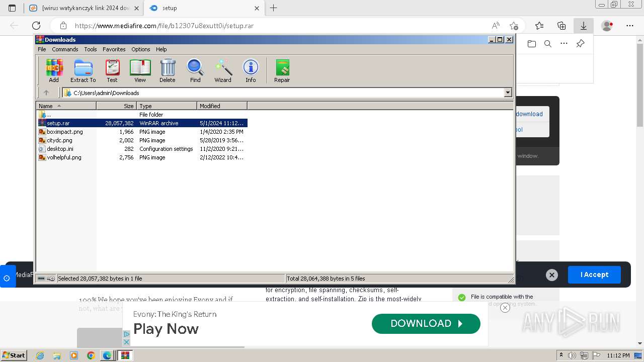Open a new browser tab
This screenshot has width=644, height=362.
coord(273,8)
